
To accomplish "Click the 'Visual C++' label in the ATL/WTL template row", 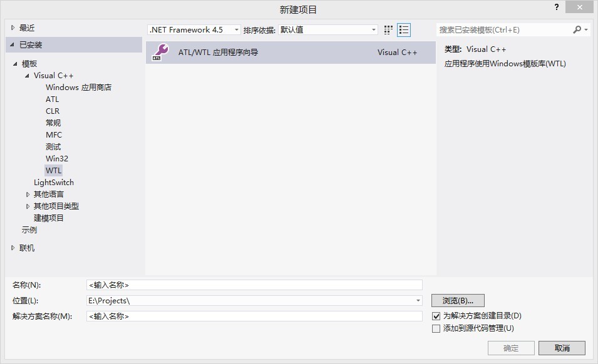I will 398,52.
